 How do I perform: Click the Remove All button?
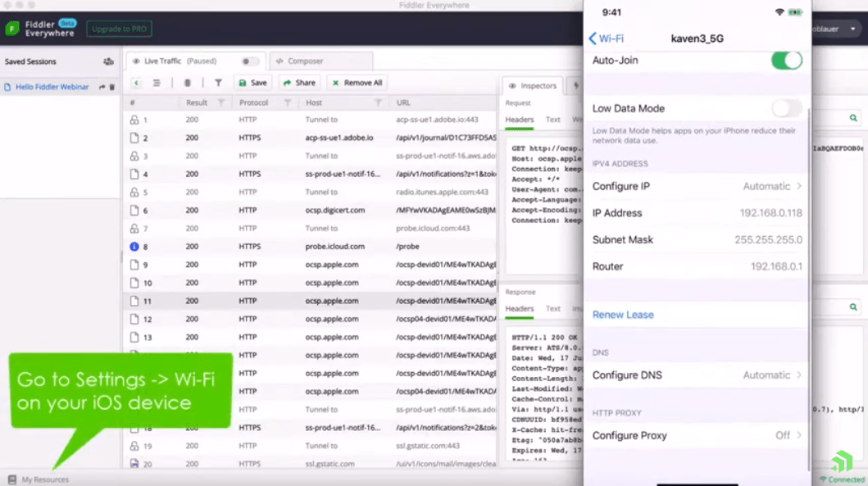pyautogui.click(x=357, y=83)
